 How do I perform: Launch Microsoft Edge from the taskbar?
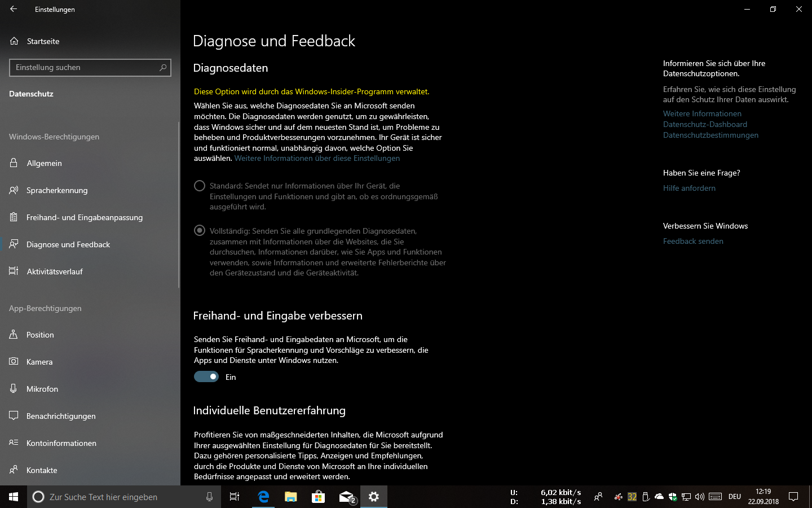tap(263, 497)
